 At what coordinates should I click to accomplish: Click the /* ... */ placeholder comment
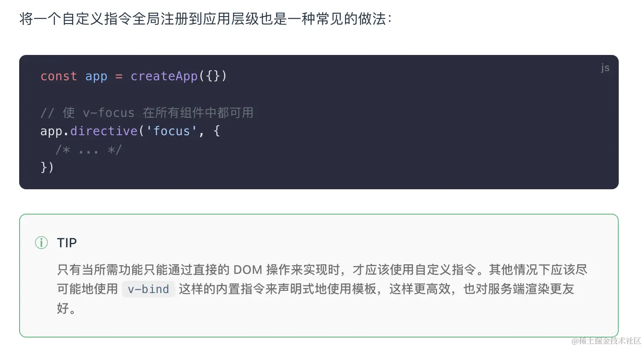pos(89,150)
